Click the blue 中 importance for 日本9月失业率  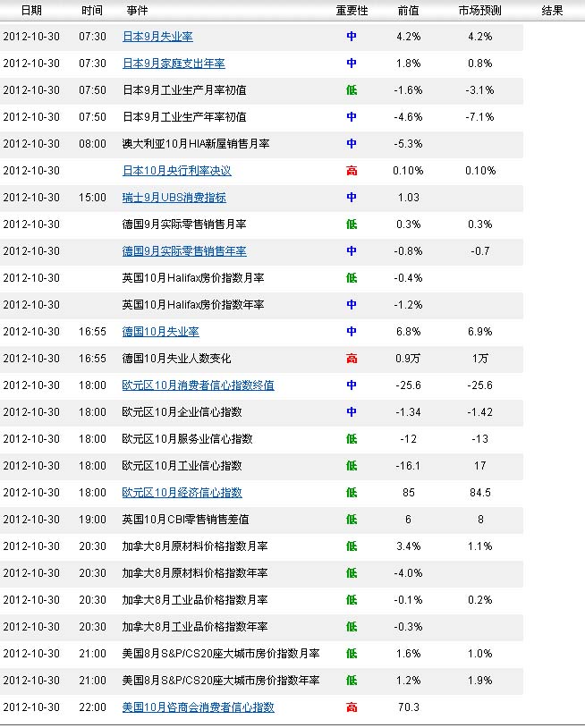352,36
